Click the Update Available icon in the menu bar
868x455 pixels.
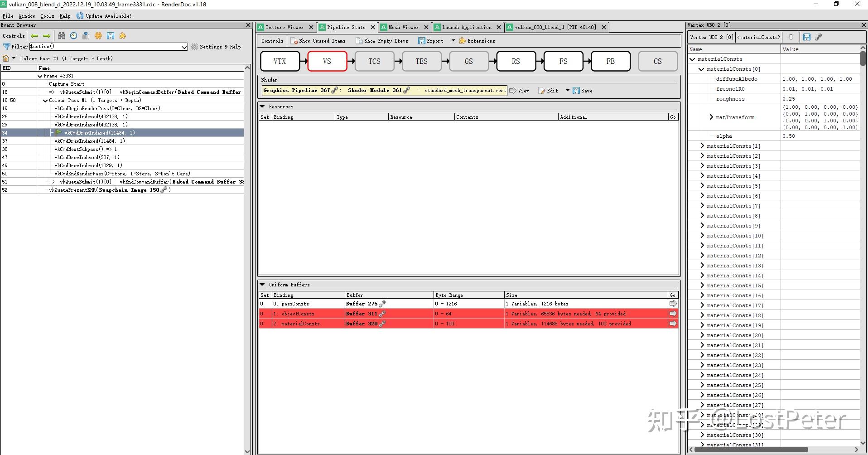(x=80, y=16)
